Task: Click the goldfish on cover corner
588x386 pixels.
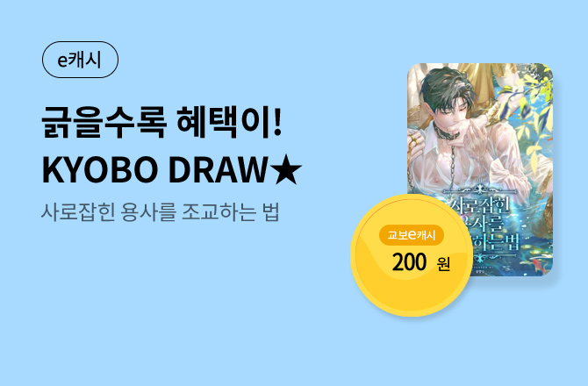Action: point(538,266)
